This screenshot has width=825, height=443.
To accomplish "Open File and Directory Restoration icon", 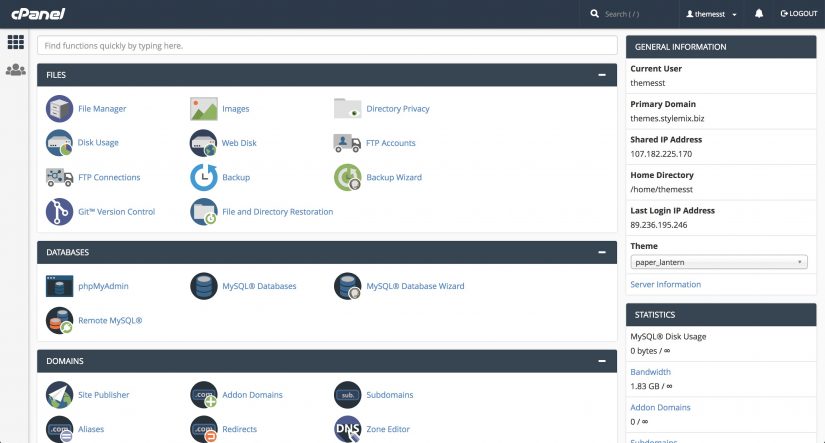I will 204,212.
